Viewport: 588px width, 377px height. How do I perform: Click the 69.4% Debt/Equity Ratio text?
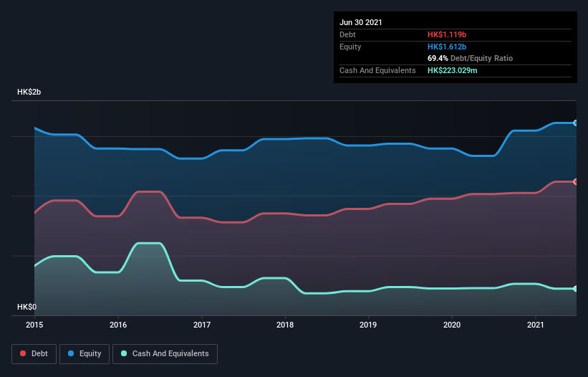click(471, 58)
